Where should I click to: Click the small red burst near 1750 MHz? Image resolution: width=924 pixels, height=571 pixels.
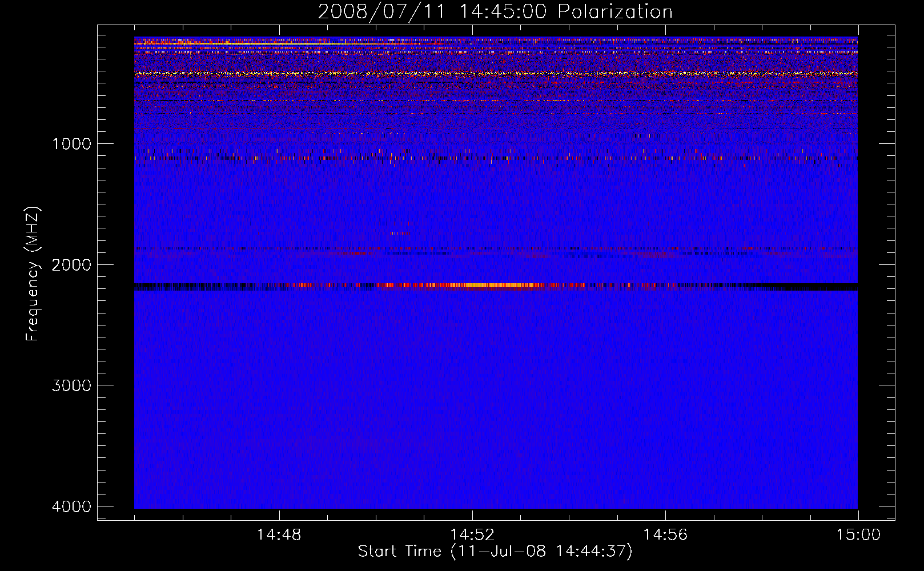(x=400, y=233)
